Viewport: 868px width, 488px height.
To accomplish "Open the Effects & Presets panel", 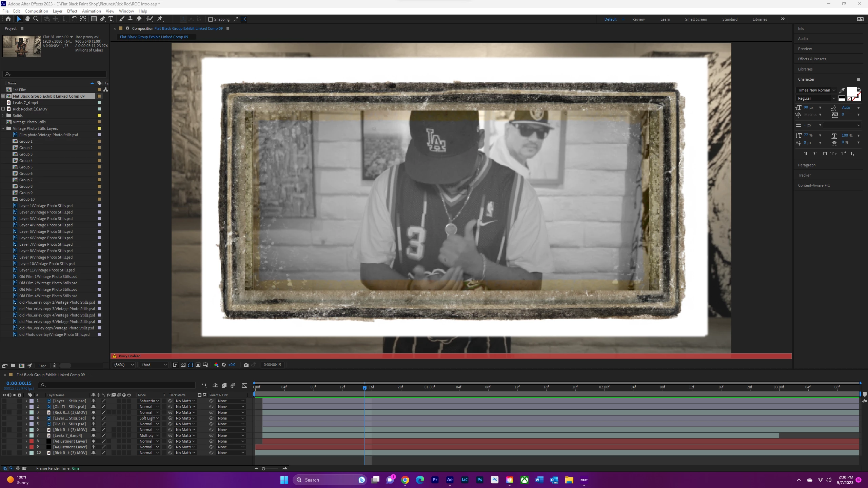I will (x=812, y=59).
